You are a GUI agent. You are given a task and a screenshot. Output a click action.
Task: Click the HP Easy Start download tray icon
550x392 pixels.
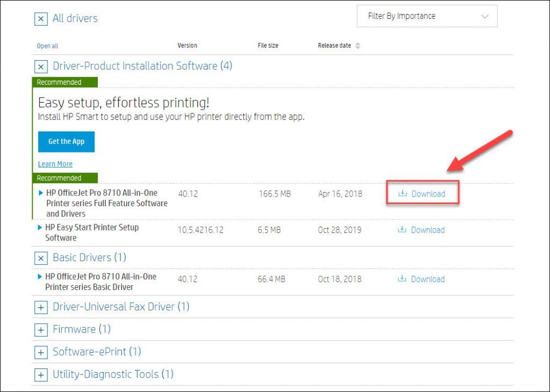click(x=402, y=230)
